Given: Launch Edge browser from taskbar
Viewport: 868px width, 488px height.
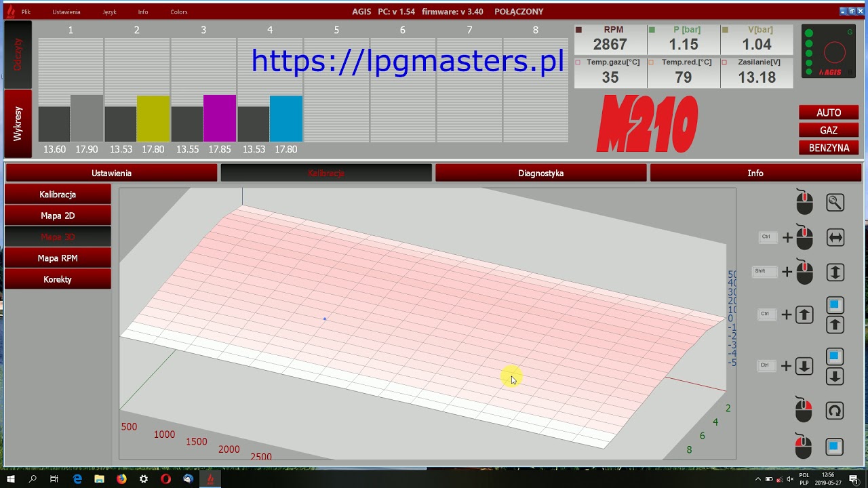Looking at the screenshot, I should 77,479.
